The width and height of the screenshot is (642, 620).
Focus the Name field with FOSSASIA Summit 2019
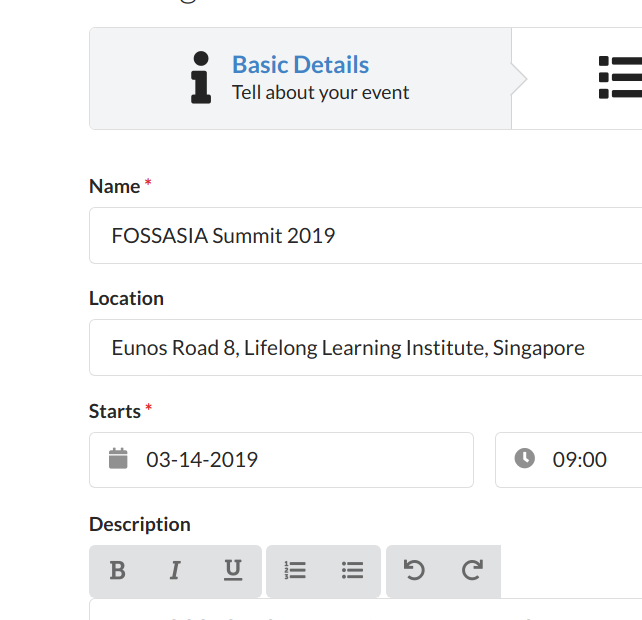365,236
